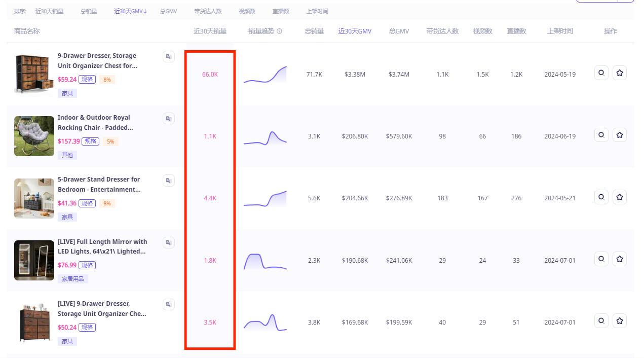Click sales trend chart for Full Length Mirror

265,261
